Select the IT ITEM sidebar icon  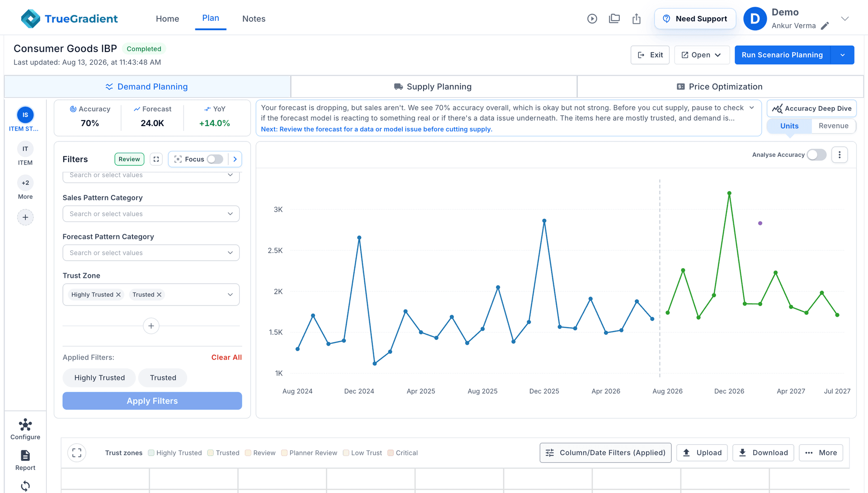point(25,149)
